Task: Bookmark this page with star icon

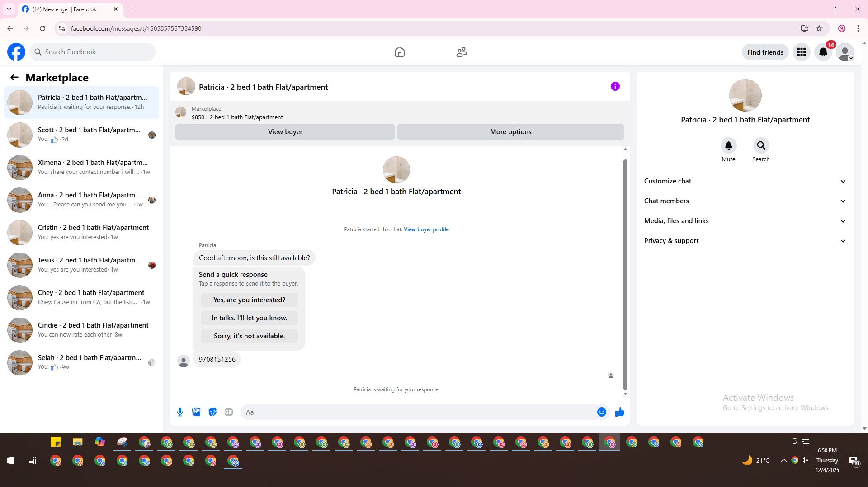Action: pos(819,28)
